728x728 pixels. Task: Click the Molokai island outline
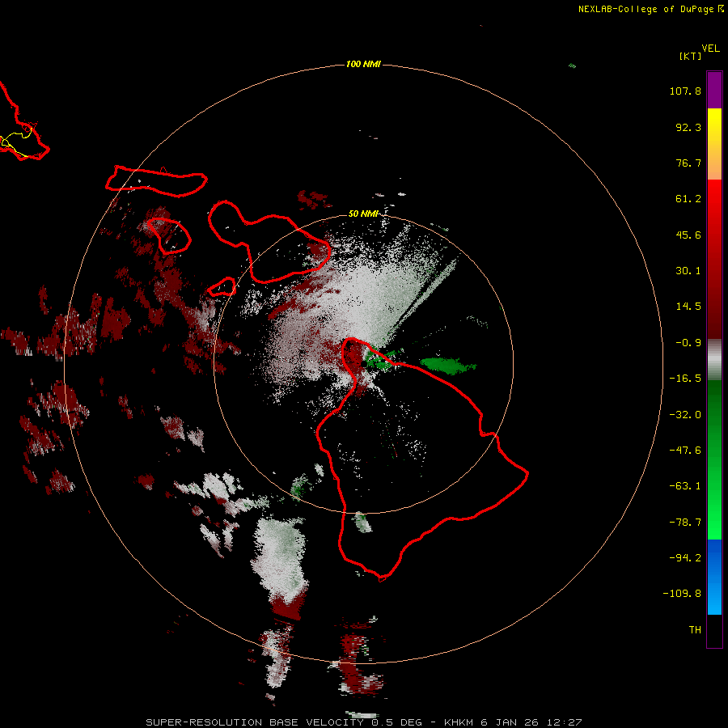(x=156, y=181)
